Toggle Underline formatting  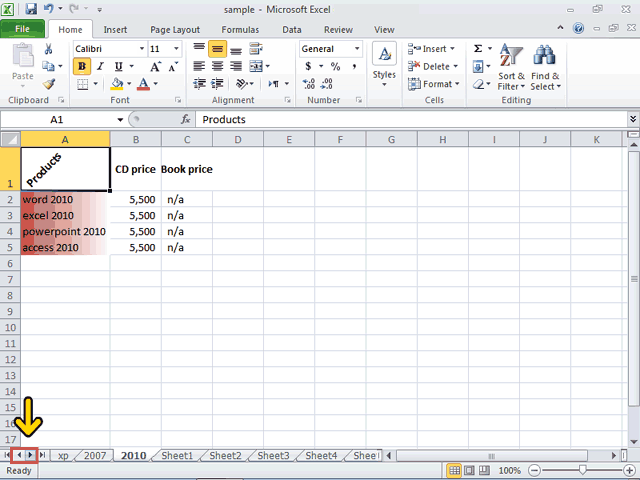tap(118, 66)
